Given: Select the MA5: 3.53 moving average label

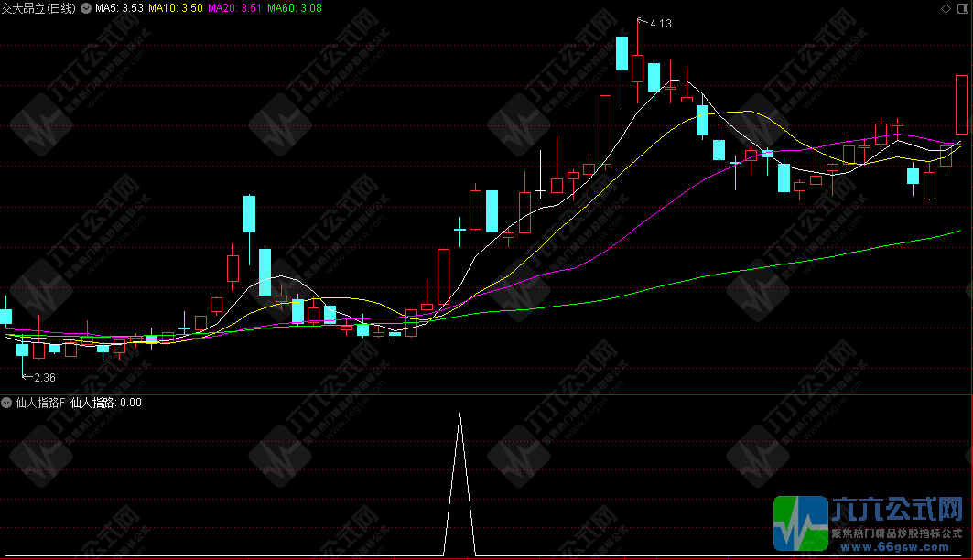Looking at the screenshot, I should point(119,8).
